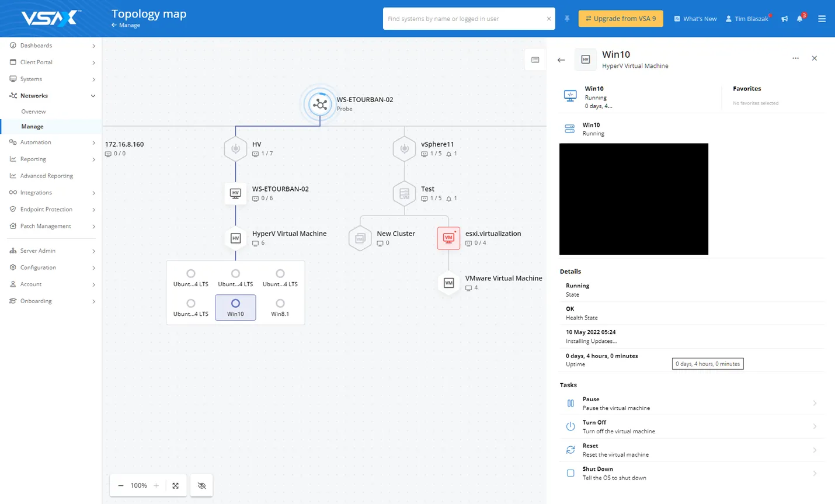Expand the Dashboards sidebar section
Viewport: 835px width, 504px height.
51,46
